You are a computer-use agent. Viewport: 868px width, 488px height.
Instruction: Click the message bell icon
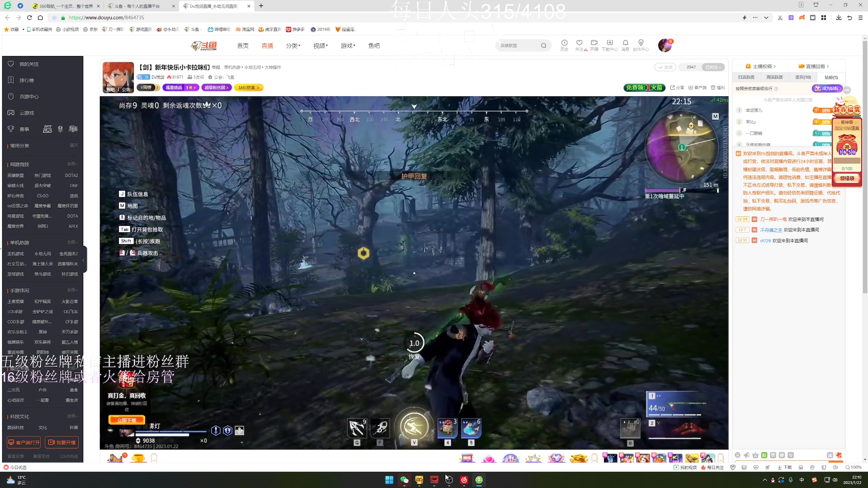click(625, 43)
